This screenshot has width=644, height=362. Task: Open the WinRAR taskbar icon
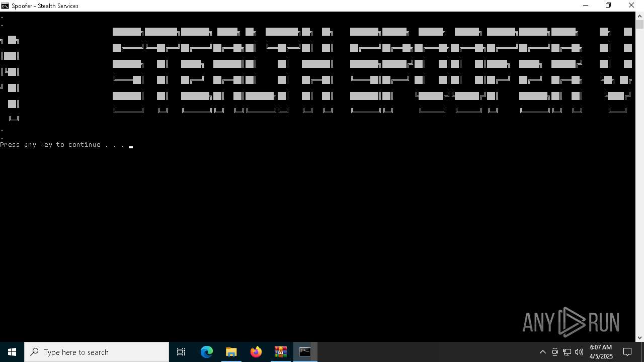pos(281,352)
